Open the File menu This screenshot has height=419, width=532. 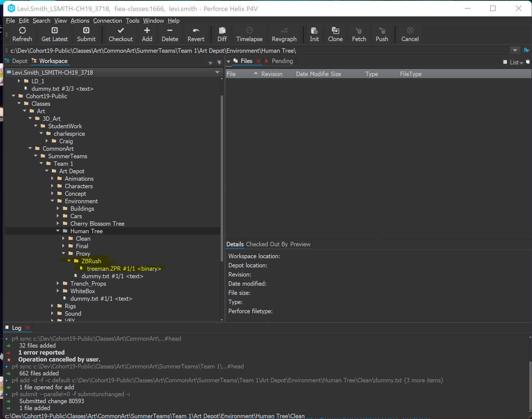11,21
